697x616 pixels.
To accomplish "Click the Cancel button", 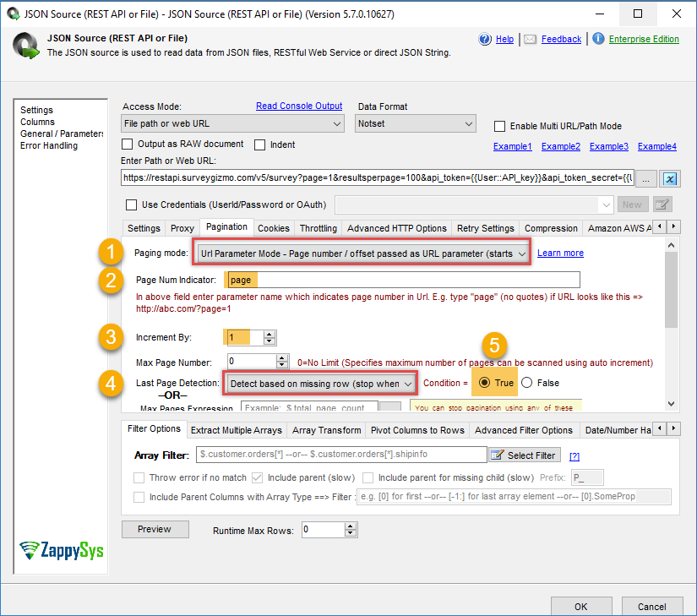I will pos(651,607).
